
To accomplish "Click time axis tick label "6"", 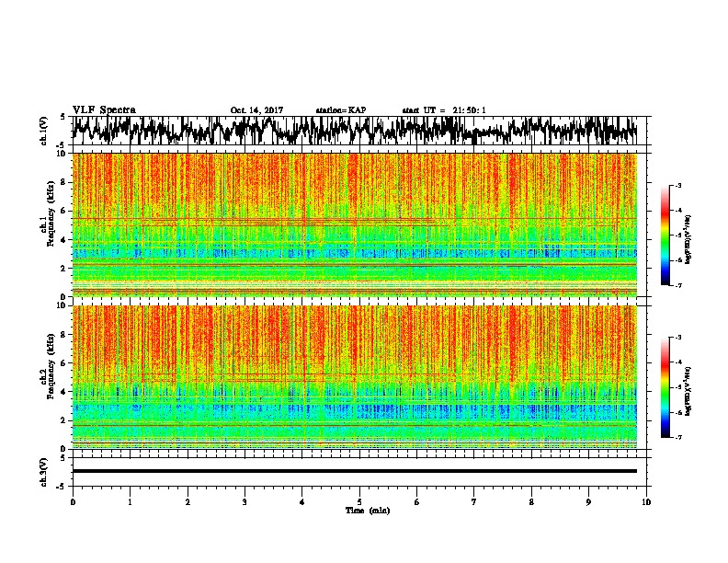I will 417,502.
